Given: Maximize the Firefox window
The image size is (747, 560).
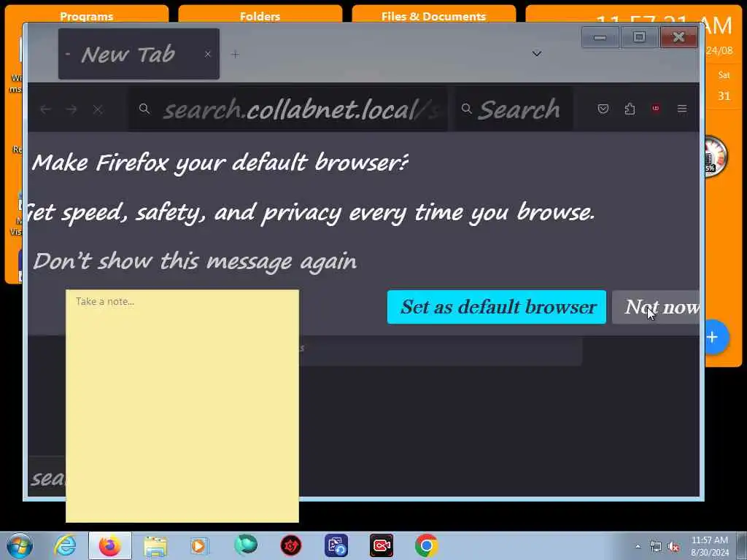Looking at the screenshot, I should pyautogui.click(x=639, y=37).
